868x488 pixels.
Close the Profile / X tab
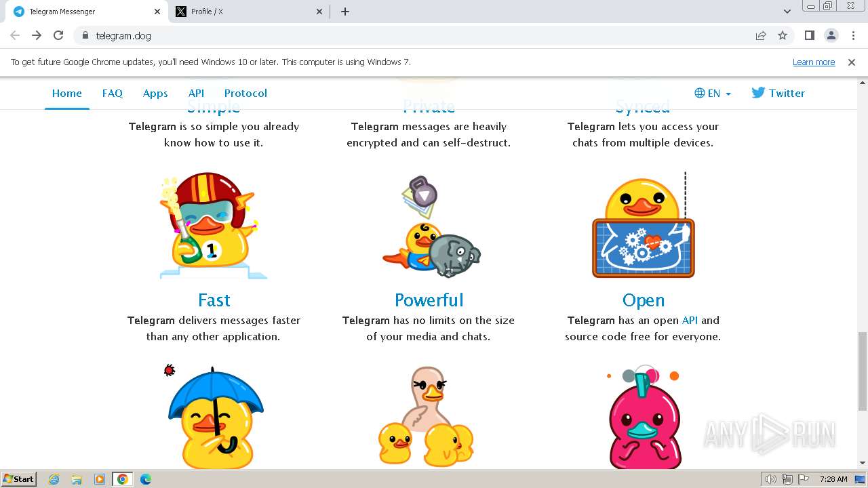click(320, 12)
